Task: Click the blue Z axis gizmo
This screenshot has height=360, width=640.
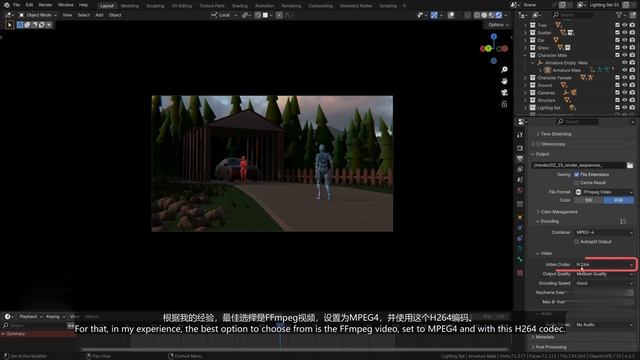Action: pos(494,37)
